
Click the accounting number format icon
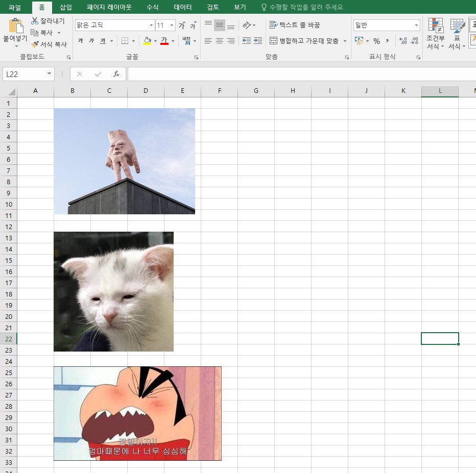pyautogui.click(x=359, y=41)
